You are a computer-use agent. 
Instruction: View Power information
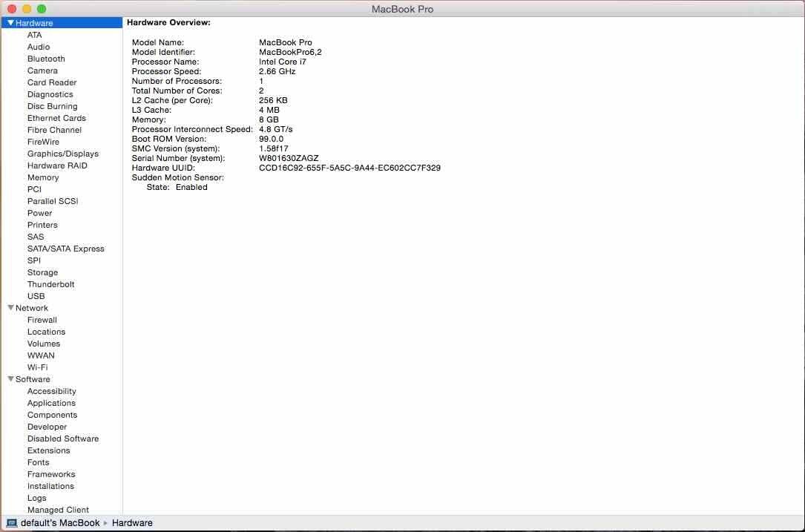39,213
